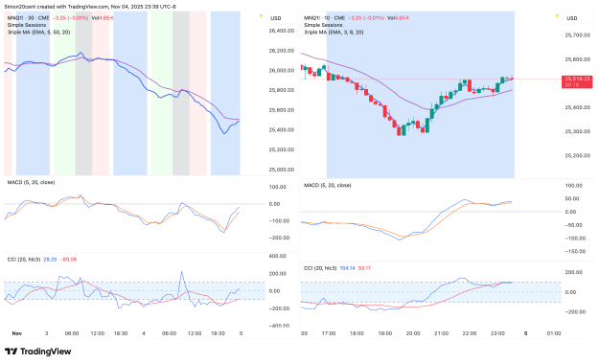The image size is (599, 364).
Task: Click the 25,300.00 price axis label
Action: click(577, 132)
